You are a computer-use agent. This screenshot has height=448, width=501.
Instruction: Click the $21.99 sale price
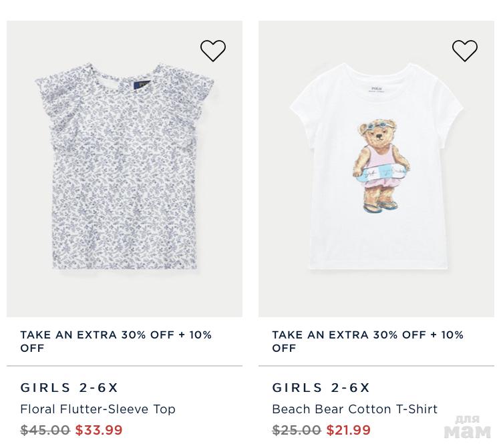click(349, 430)
